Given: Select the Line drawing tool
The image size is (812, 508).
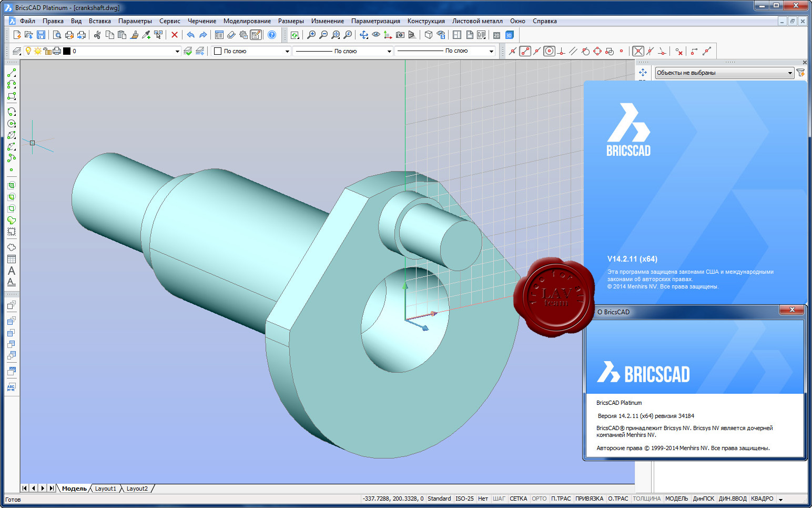Looking at the screenshot, I should tap(12, 73).
